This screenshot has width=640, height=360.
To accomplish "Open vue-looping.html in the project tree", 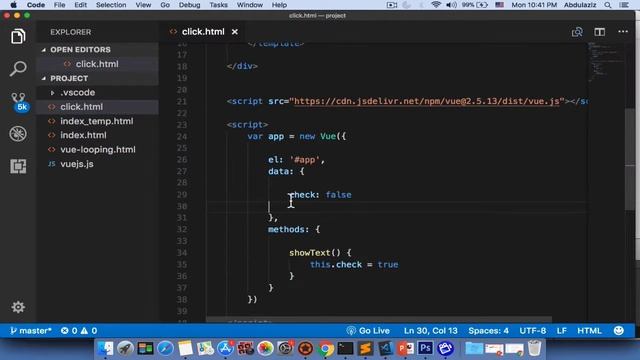I will click(98, 149).
